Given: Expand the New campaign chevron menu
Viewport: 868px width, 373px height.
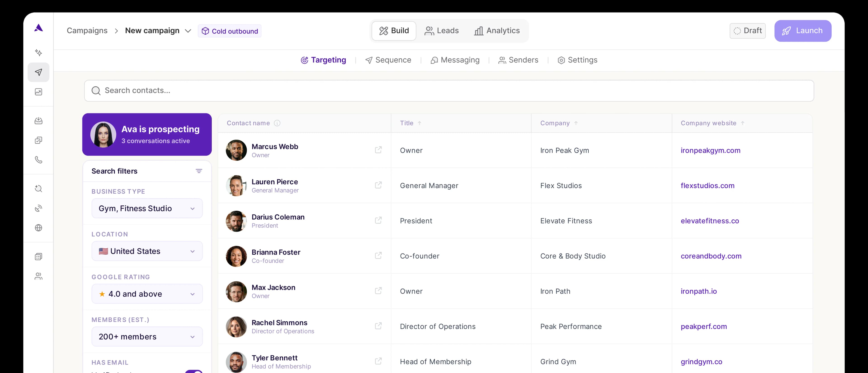Looking at the screenshot, I should click(188, 31).
